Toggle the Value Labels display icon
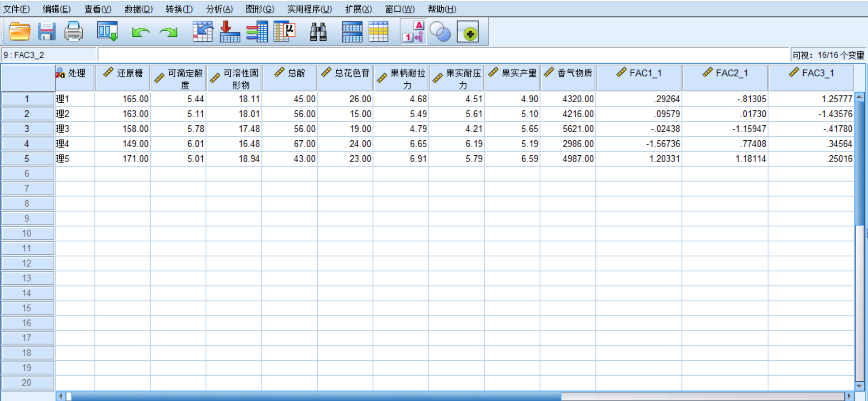This screenshot has height=401, width=868. click(414, 32)
